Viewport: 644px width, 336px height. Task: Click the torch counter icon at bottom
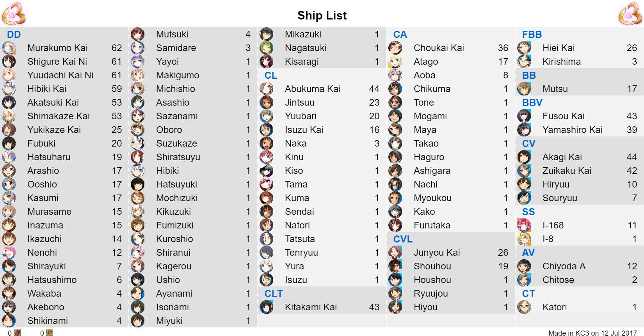click(x=49, y=332)
